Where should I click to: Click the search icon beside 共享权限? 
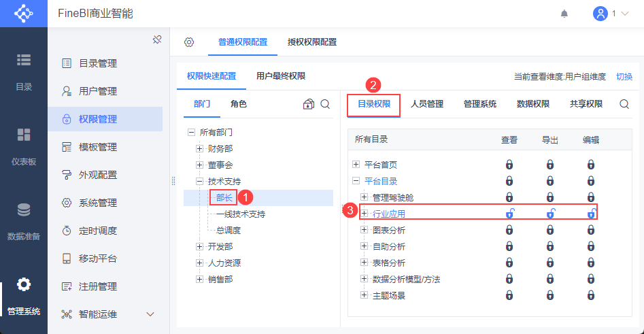[624, 104]
